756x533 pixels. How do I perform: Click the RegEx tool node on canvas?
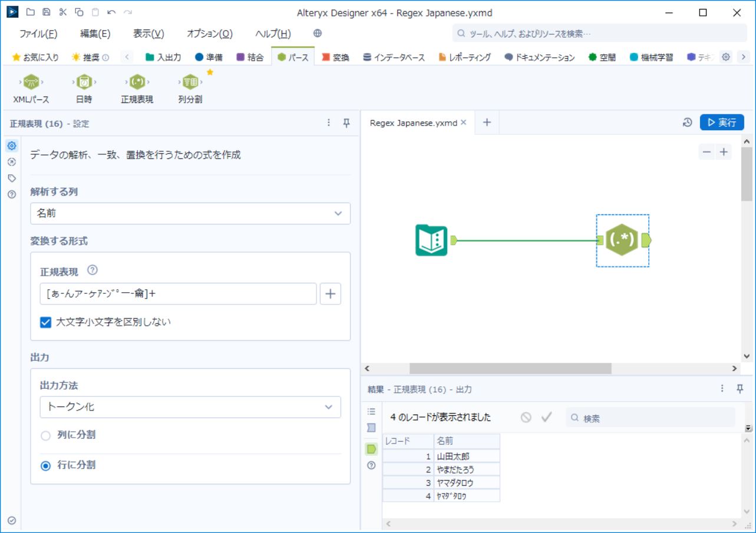click(622, 240)
